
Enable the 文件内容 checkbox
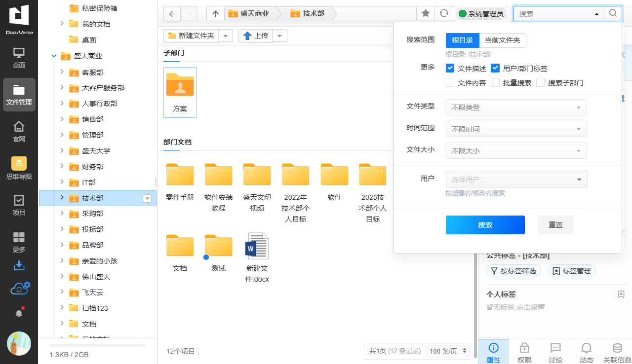pos(450,82)
